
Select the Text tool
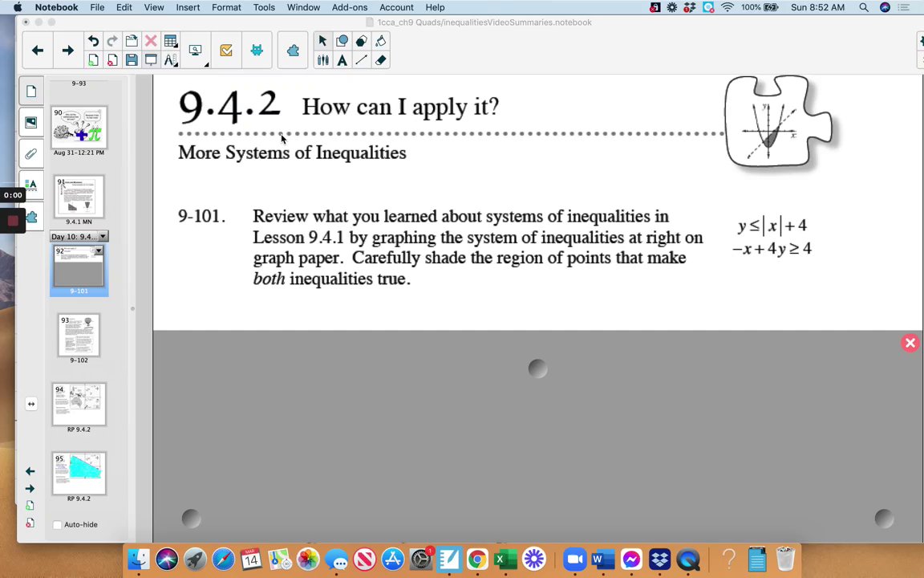(x=342, y=60)
